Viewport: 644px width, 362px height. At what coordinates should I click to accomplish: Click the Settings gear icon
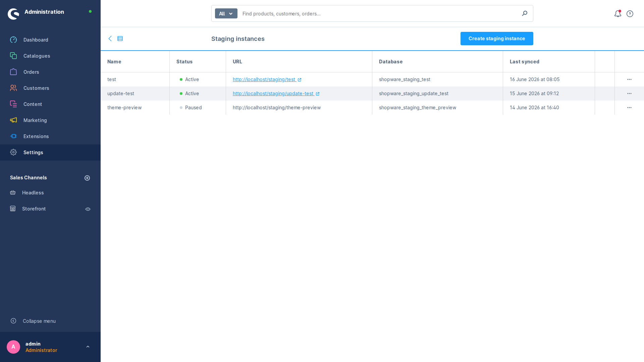point(13,153)
